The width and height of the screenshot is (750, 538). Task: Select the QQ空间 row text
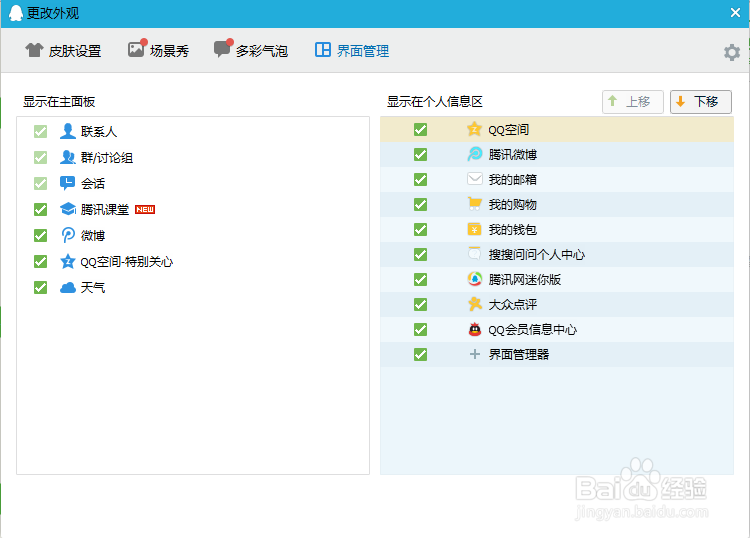508,130
